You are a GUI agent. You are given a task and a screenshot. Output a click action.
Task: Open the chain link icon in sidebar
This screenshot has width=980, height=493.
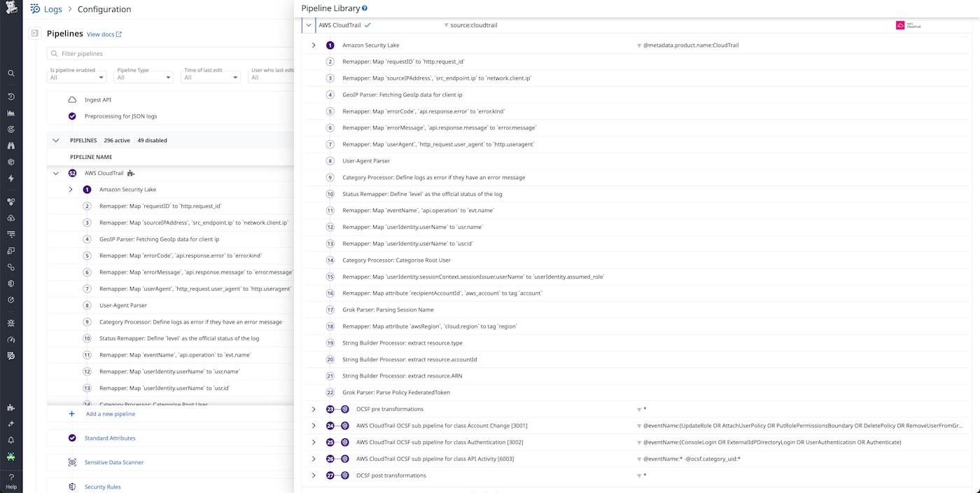11,268
